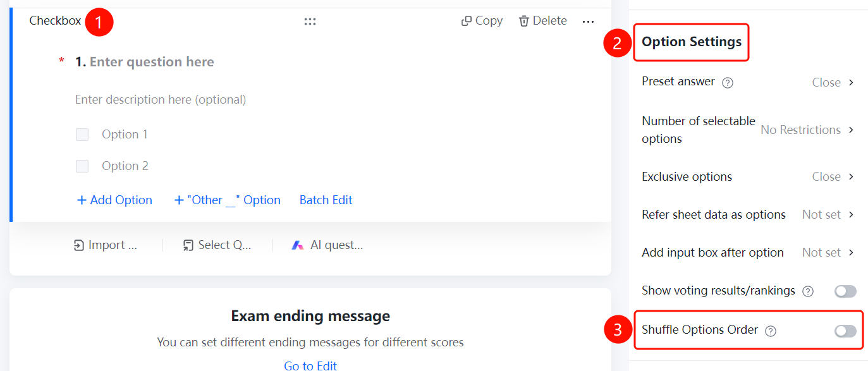
Task: Copy the checkbox question
Action: point(482,21)
